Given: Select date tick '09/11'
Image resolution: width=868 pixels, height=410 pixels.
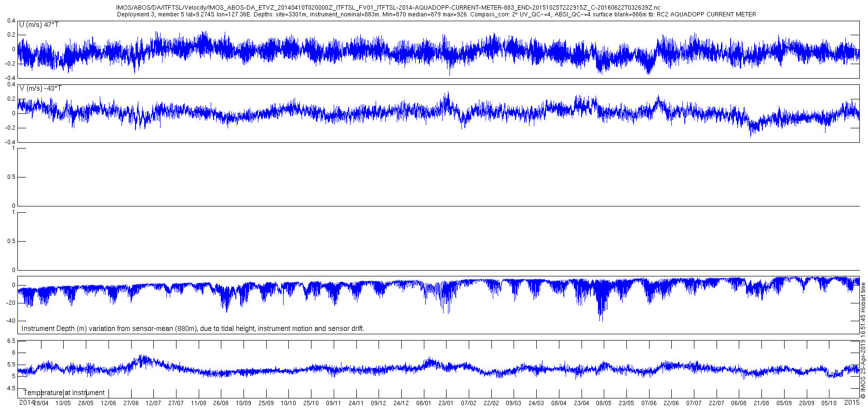Looking at the screenshot, I should coord(334,403).
